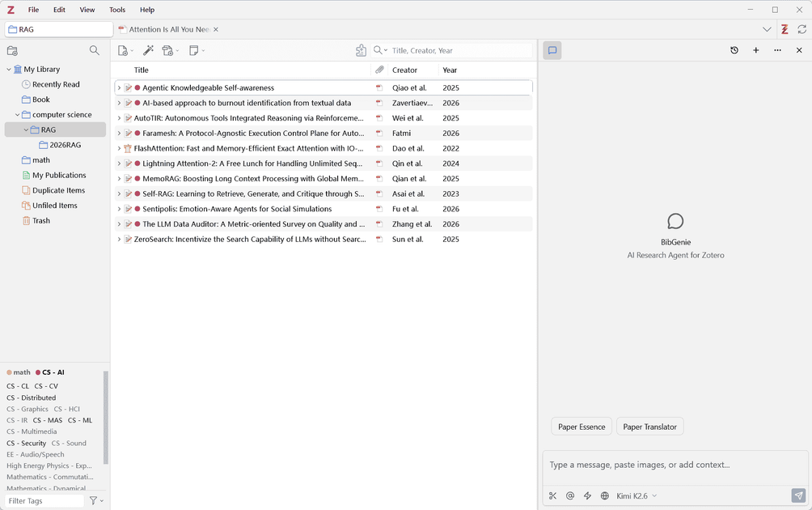Filter by the CS - Security tag
812x510 pixels.
pyautogui.click(x=27, y=443)
